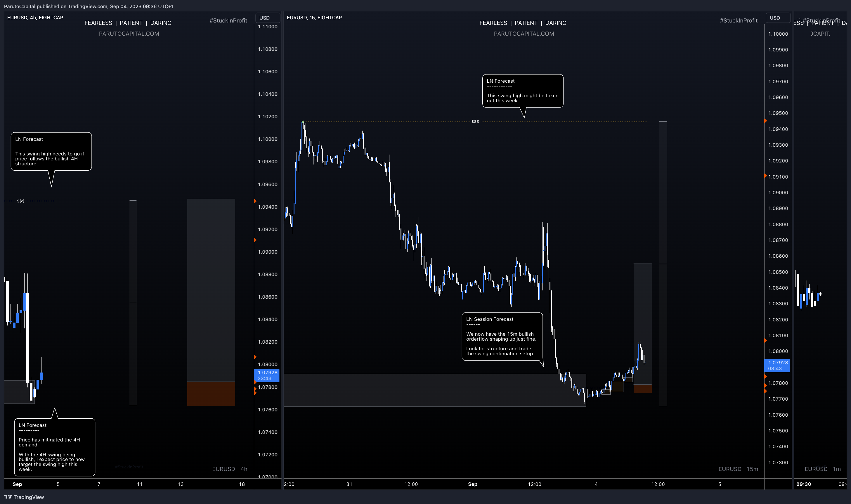Image resolution: width=851 pixels, height=504 pixels.
Task: Click the 'Sep' date label on 4h time axis
Action: (x=17, y=484)
